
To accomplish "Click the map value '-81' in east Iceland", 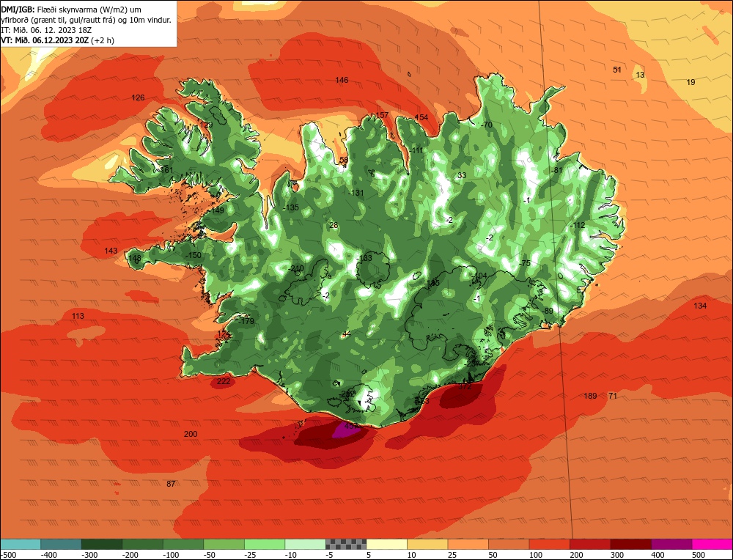I will (556, 170).
